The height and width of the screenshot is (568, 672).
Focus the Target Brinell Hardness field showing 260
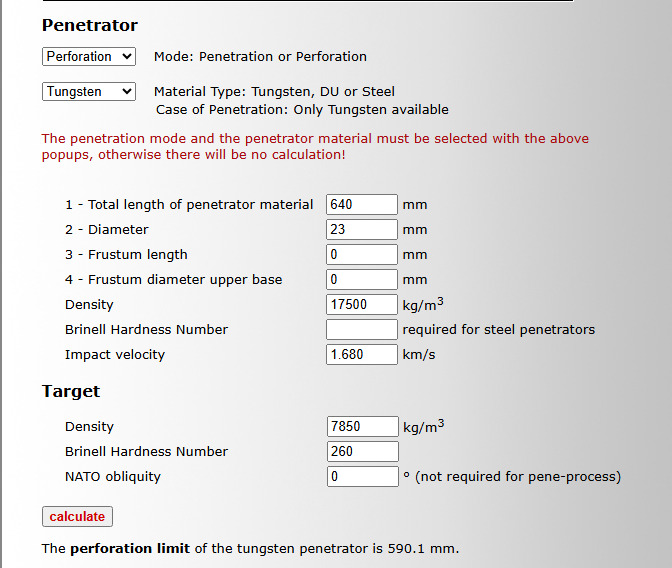[x=362, y=452]
